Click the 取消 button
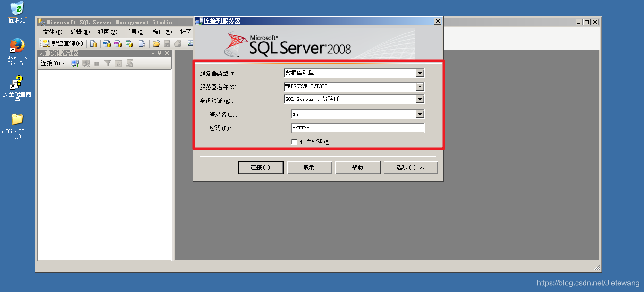This screenshot has height=292, width=644. click(x=309, y=167)
